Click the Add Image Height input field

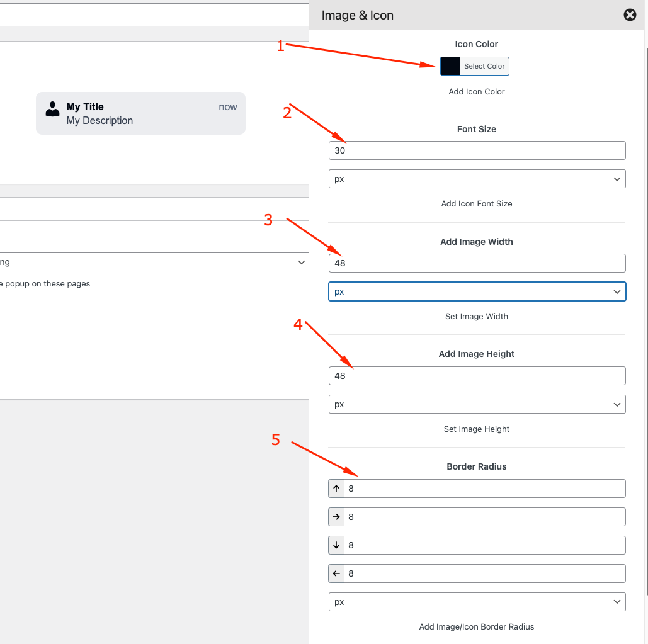477,376
